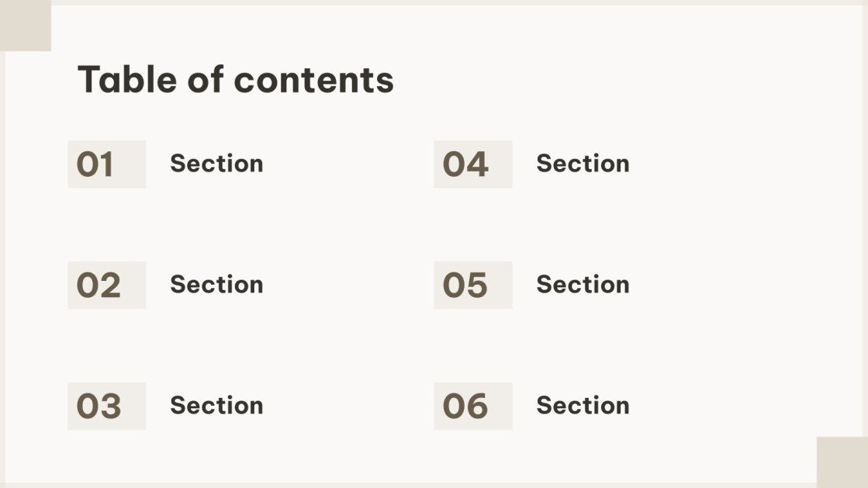Select the beige square in bottom-right corner

[842, 462]
